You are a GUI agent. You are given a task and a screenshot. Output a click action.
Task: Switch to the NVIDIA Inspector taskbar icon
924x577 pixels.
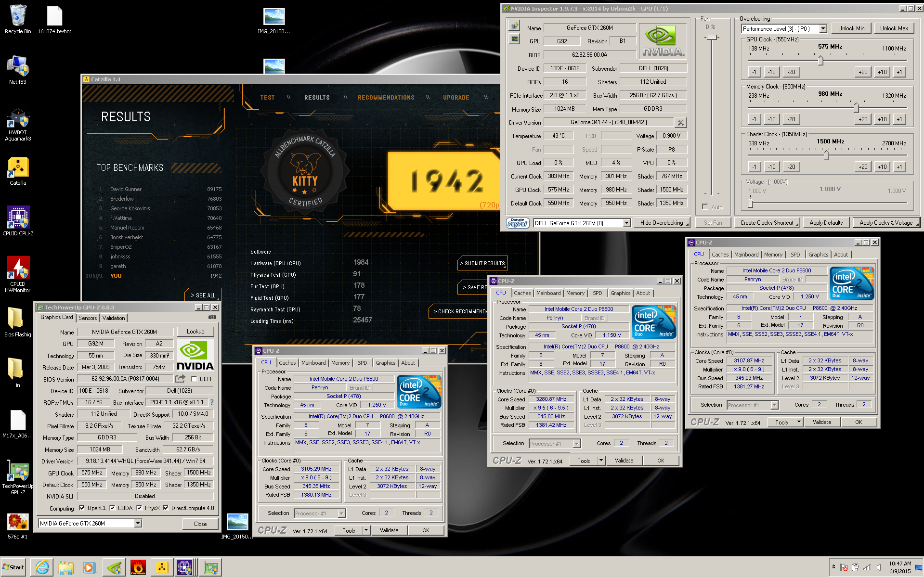coord(114,567)
